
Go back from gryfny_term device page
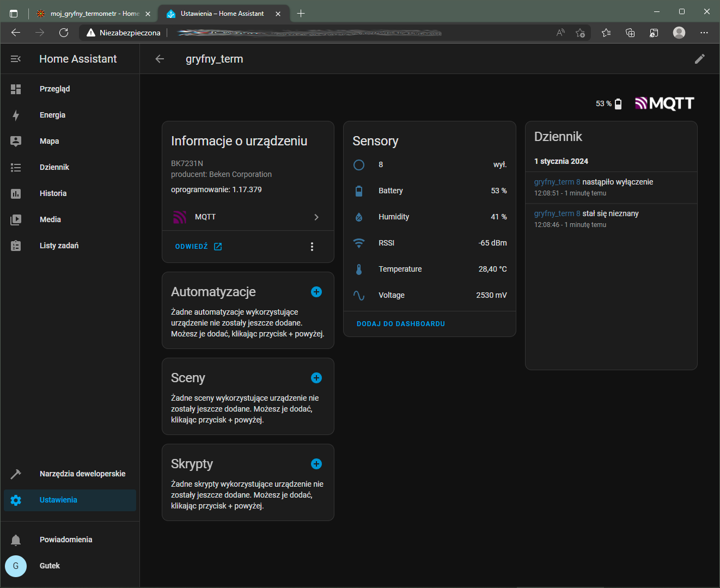click(160, 59)
